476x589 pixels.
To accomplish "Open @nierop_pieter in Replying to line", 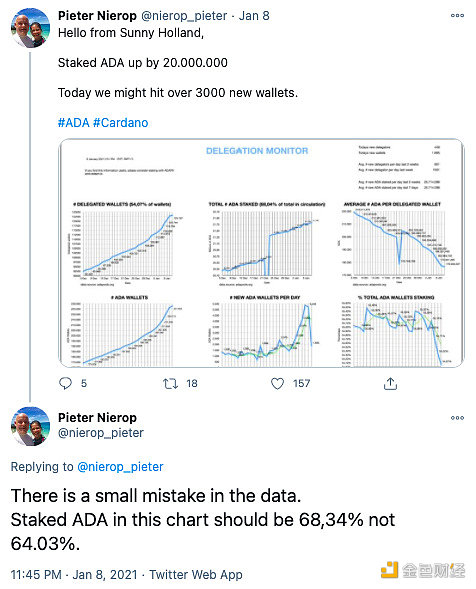I will click(120, 467).
